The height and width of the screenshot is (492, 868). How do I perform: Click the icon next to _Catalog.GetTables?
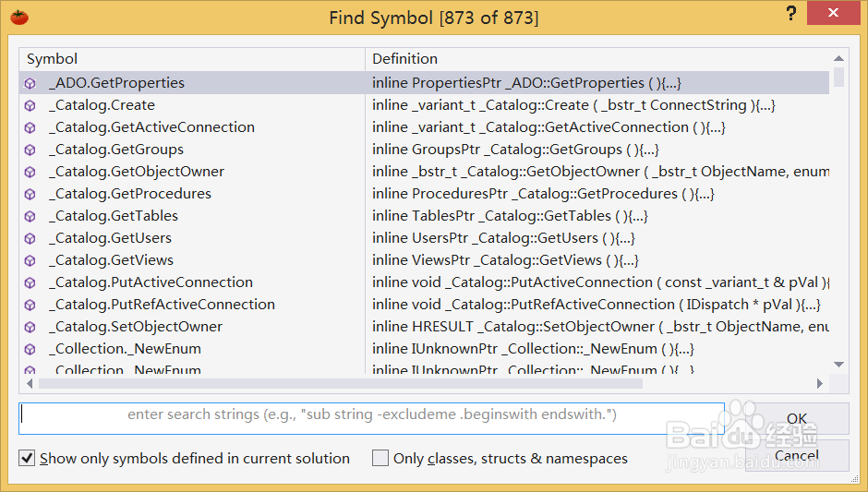30,216
